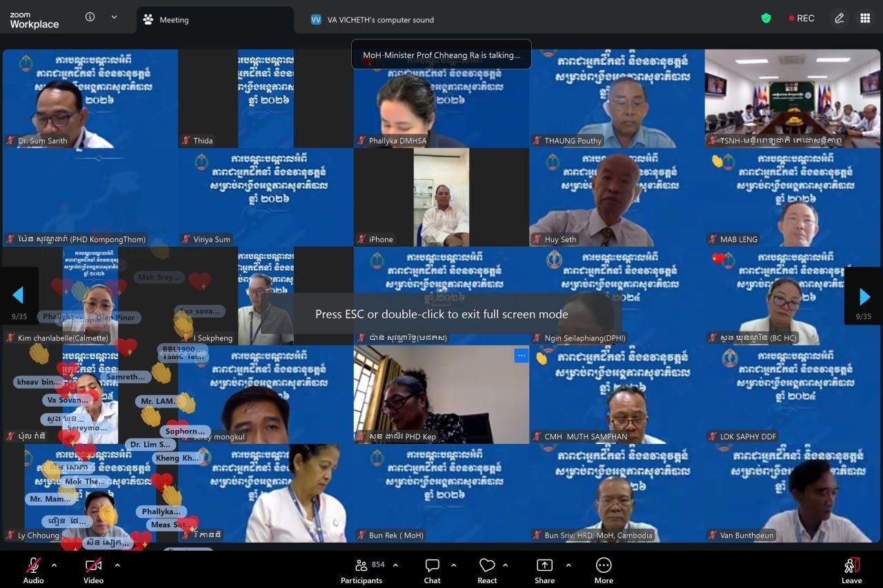
Task: Click the muted mic icon on iPhone tile
Action: (x=361, y=239)
